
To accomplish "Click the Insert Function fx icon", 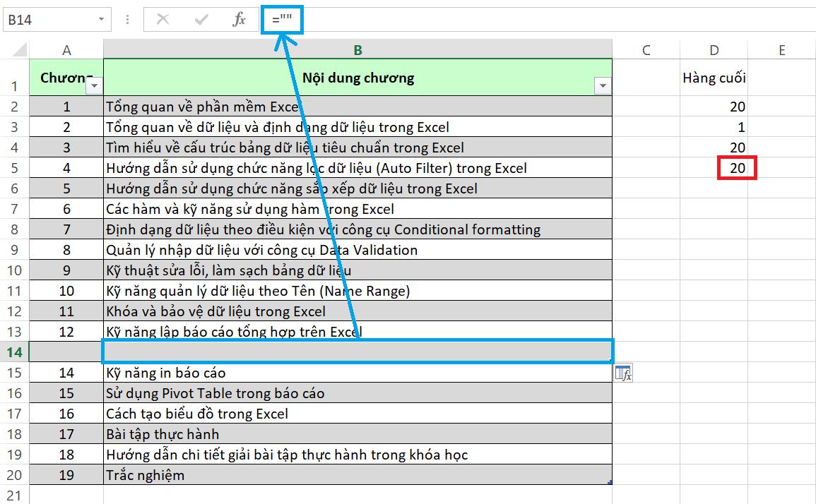I will coord(239,19).
